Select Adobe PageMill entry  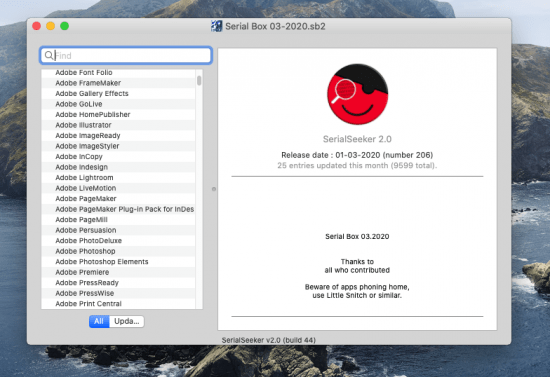click(119, 220)
